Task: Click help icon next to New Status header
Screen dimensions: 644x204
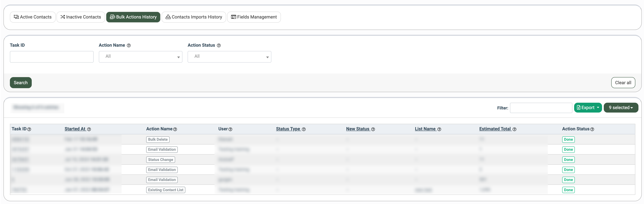Action: [x=373, y=129]
